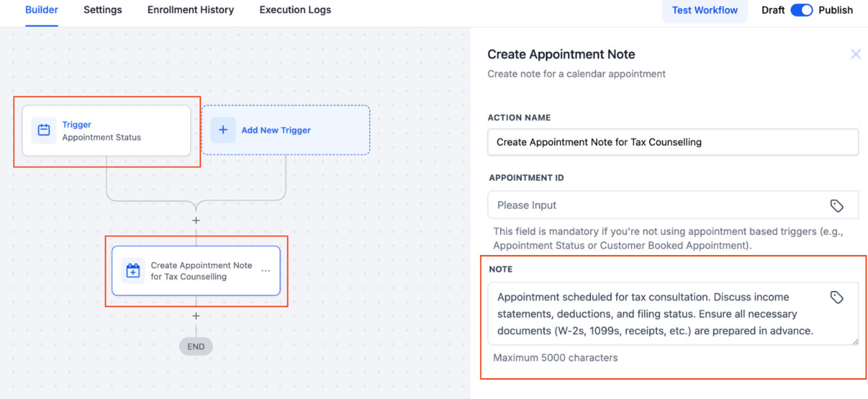Select the Appointment Status trigger node
This screenshot has height=399, width=868.
click(x=107, y=131)
